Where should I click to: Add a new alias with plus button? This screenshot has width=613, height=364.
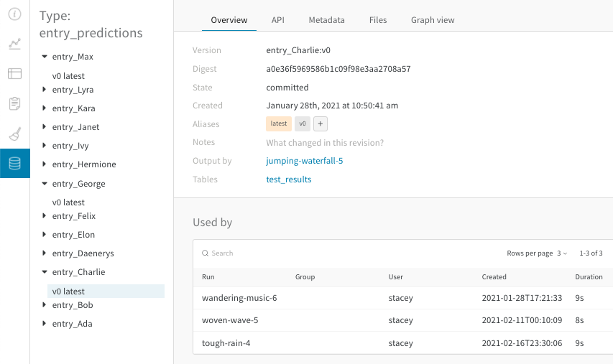[x=321, y=123]
